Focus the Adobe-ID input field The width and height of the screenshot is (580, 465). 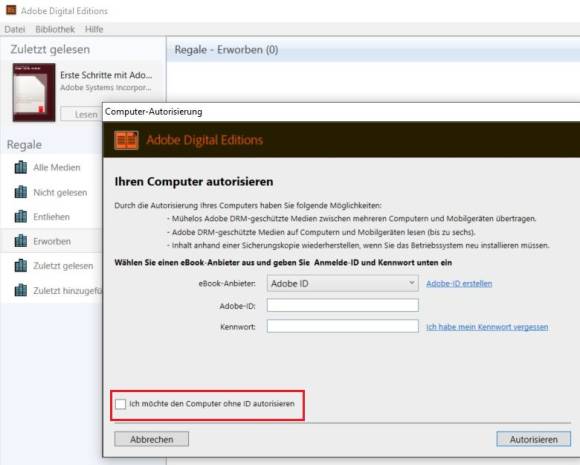pos(343,306)
